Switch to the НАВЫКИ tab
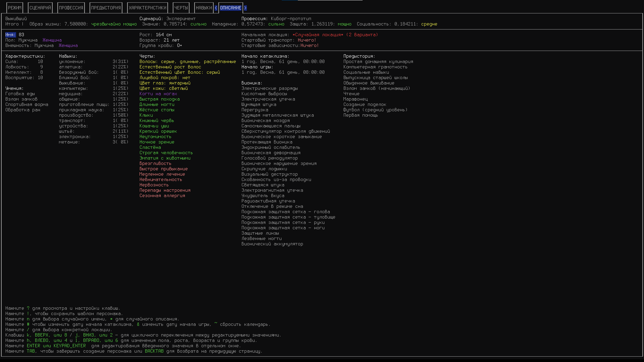The image size is (644, 362). click(204, 8)
